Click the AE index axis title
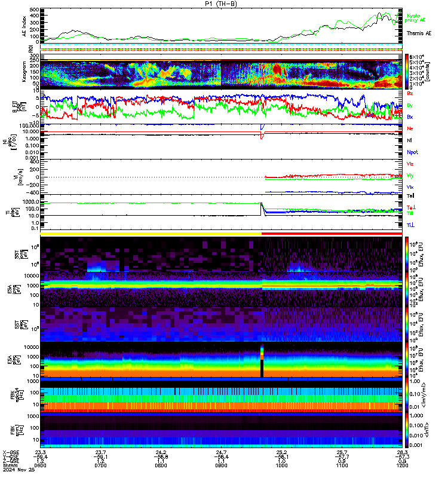Image resolution: width=448 pixels, height=478 pixels. click(x=24, y=26)
